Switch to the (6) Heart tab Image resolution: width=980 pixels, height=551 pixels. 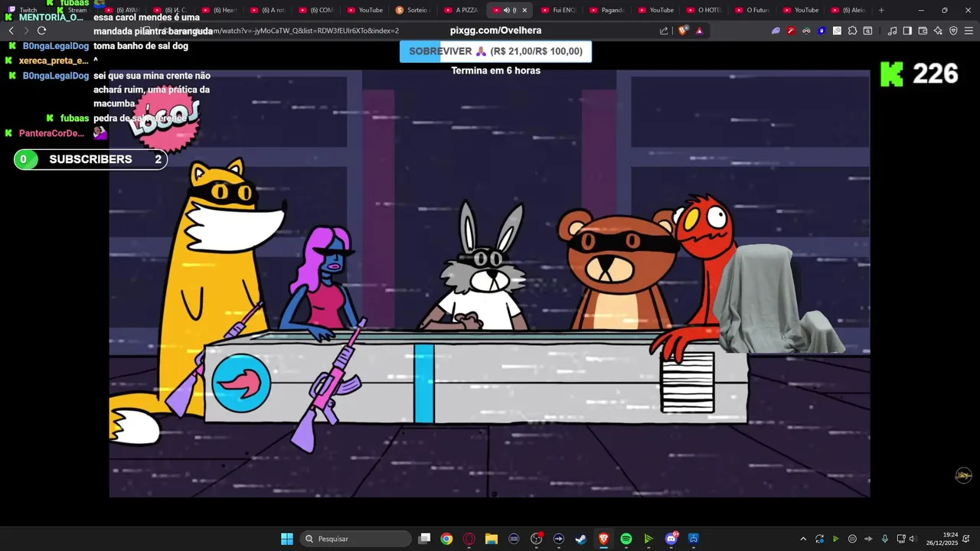click(x=220, y=10)
